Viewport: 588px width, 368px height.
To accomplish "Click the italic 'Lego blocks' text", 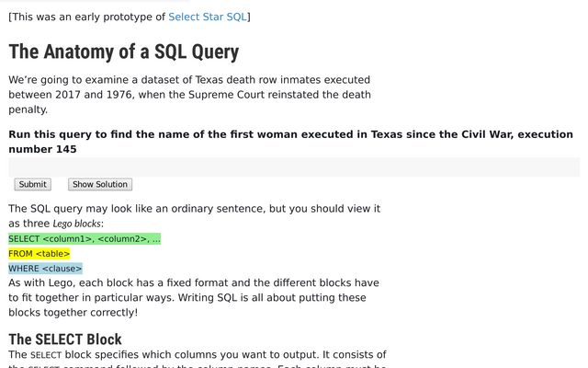I will [77, 224].
